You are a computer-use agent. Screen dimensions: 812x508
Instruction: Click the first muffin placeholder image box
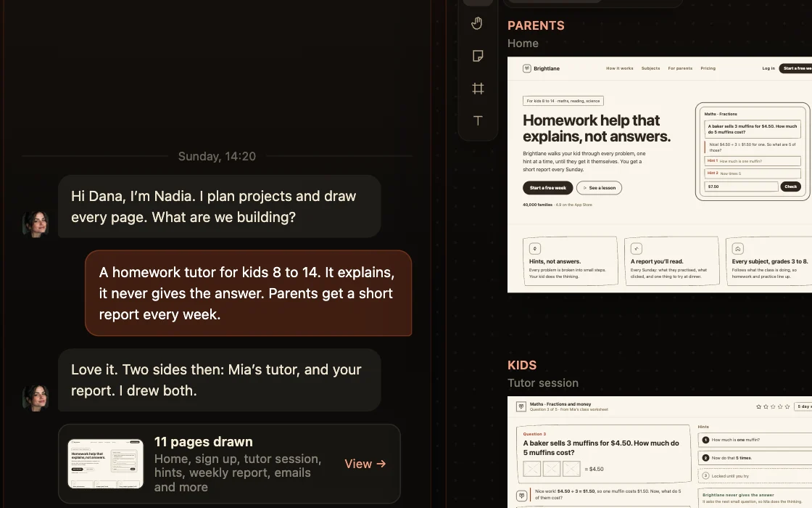tap(532, 469)
